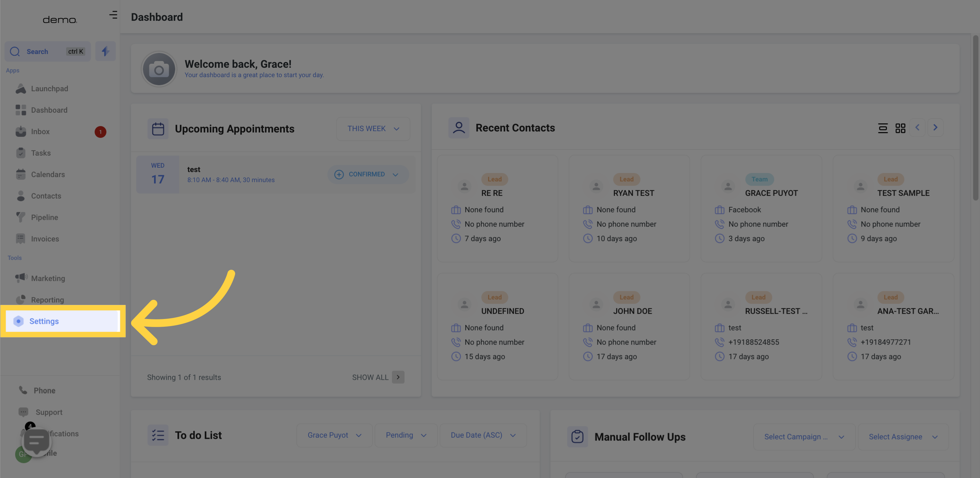Expand the CONFIRMED appointment status
The image size is (980, 478).
(396, 174)
